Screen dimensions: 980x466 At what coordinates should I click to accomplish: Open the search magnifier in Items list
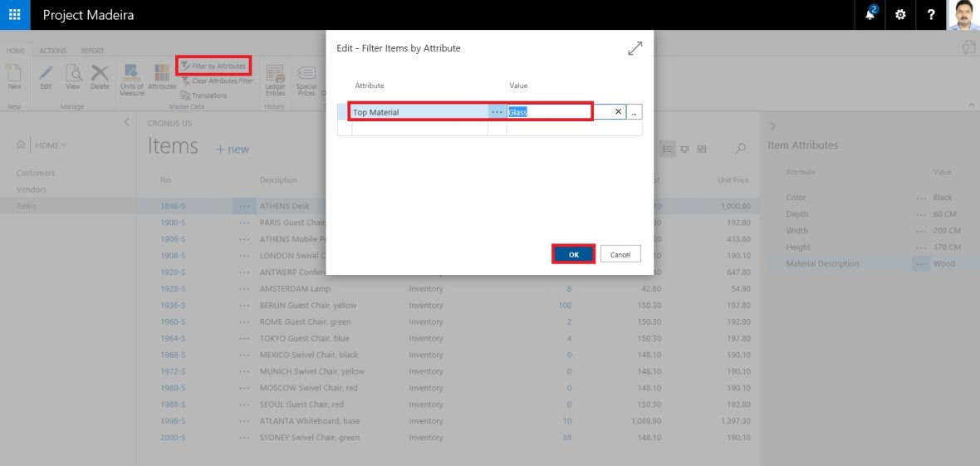point(741,149)
